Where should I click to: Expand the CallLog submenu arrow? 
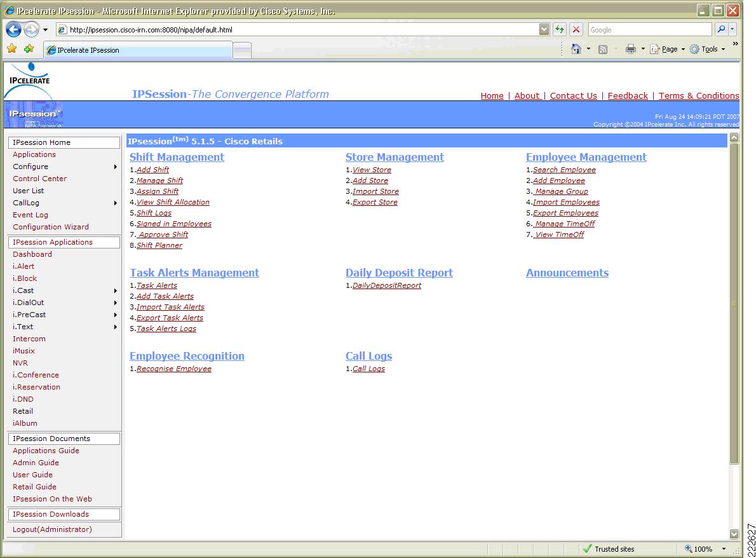[115, 203]
